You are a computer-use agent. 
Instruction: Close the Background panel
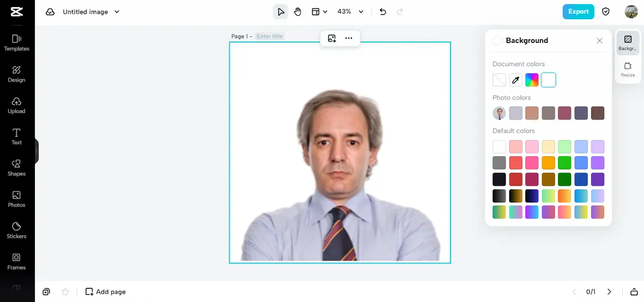point(600,40)
